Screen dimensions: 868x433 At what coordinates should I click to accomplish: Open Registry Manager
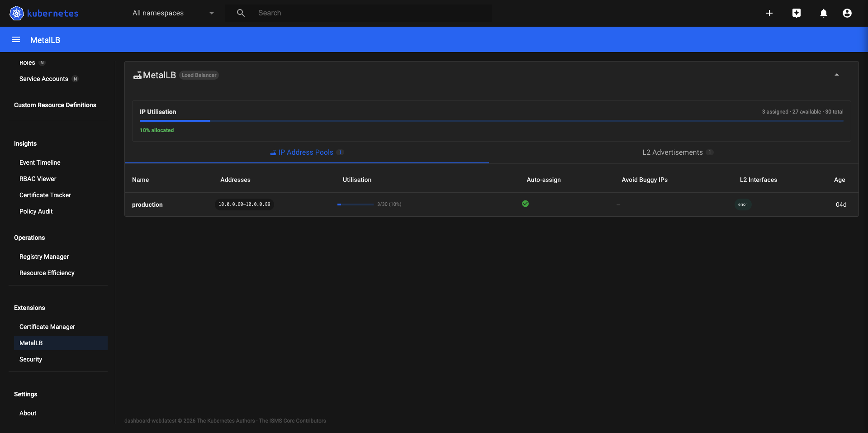[44, 257]
